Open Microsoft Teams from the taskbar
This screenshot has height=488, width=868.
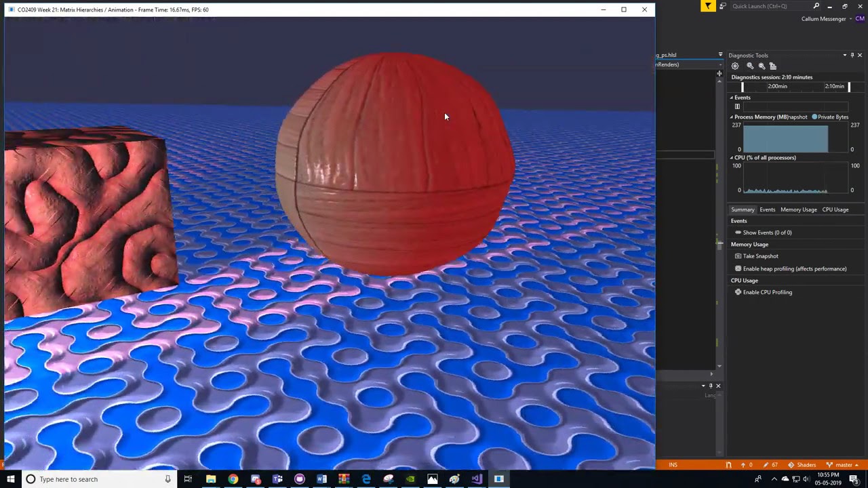click(277, 479)
